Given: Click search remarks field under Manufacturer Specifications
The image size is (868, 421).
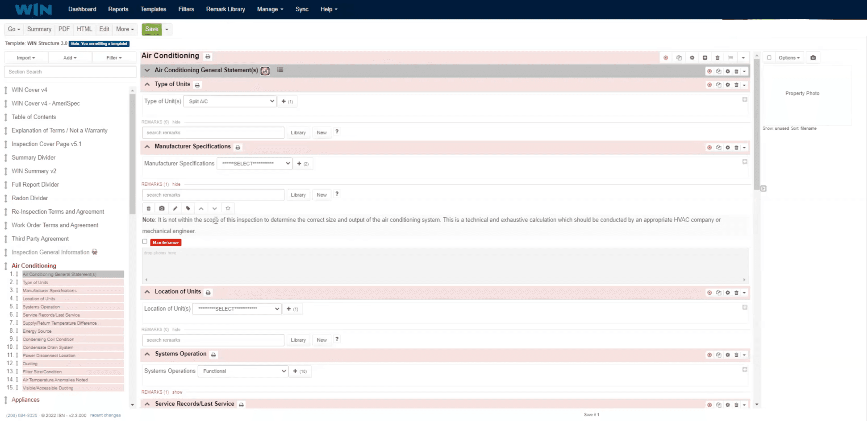Looking at the screenshot, I should [x=213, y=195].
